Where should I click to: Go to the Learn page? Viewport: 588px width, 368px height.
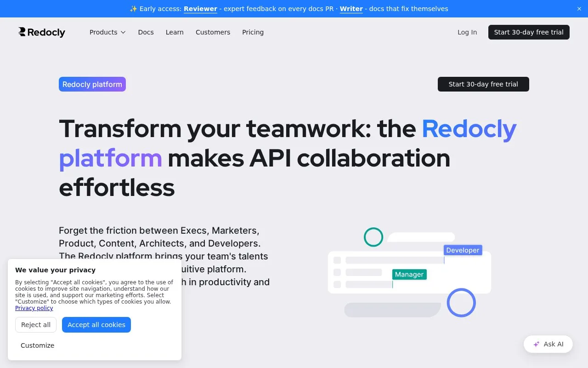[x=175, y=32]
